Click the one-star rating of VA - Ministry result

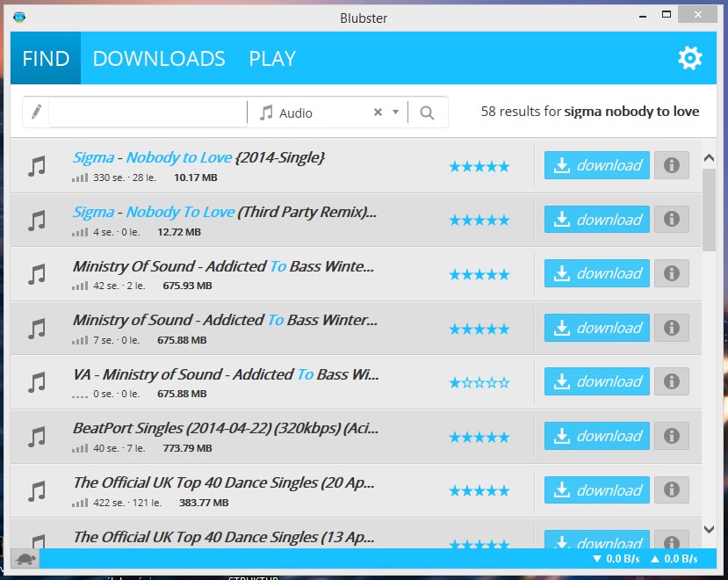pos(479,383)
